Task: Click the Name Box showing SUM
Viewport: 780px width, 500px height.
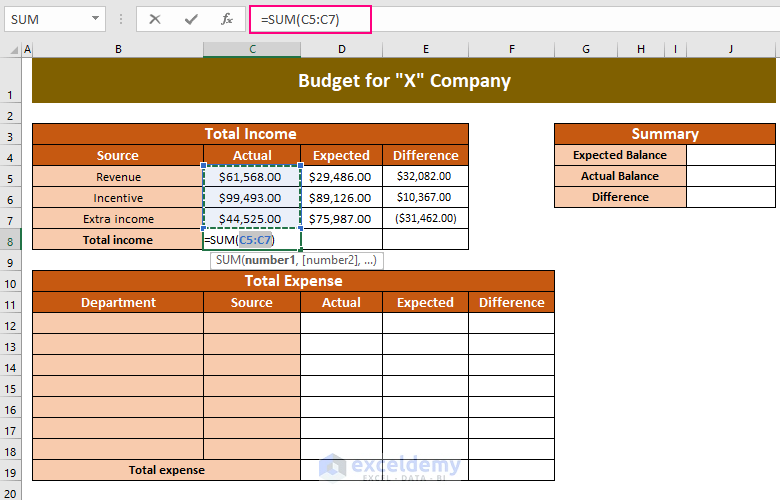Action: 55,19
